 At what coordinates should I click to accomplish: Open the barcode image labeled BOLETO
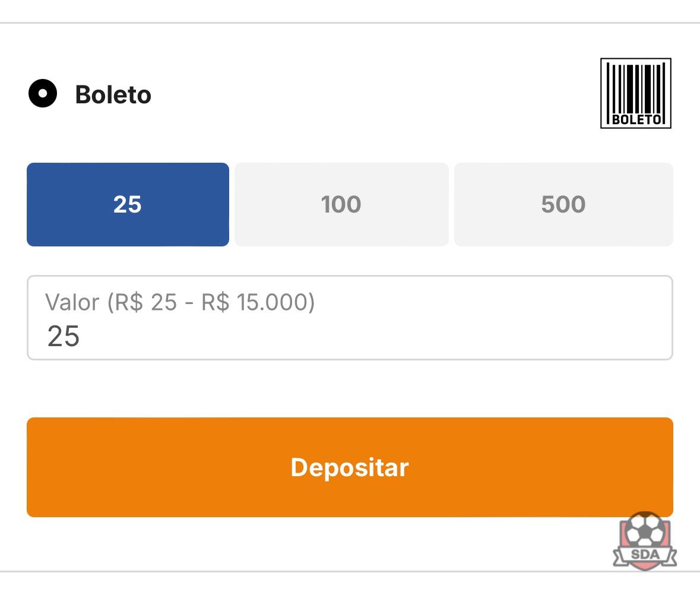click(x=636, y=93)
